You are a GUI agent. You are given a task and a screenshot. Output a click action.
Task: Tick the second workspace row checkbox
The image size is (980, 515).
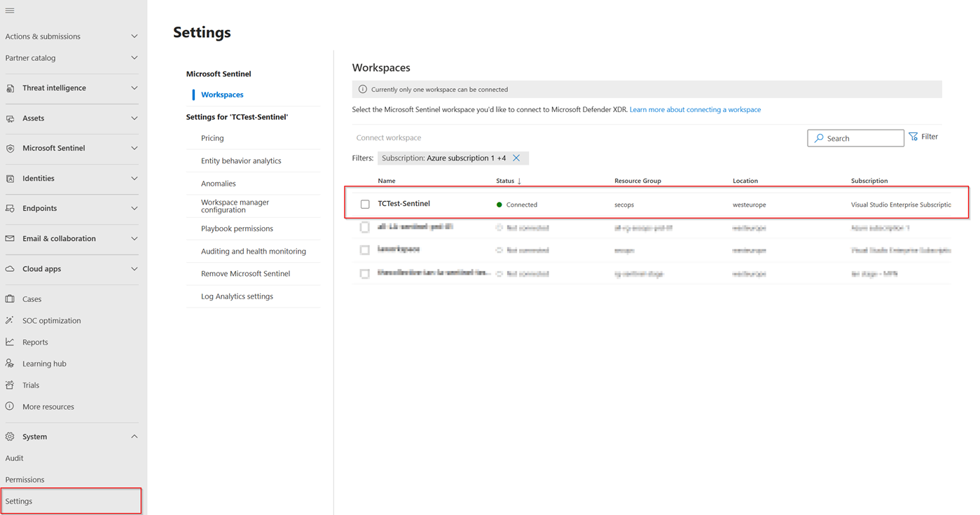pos(365,228)
